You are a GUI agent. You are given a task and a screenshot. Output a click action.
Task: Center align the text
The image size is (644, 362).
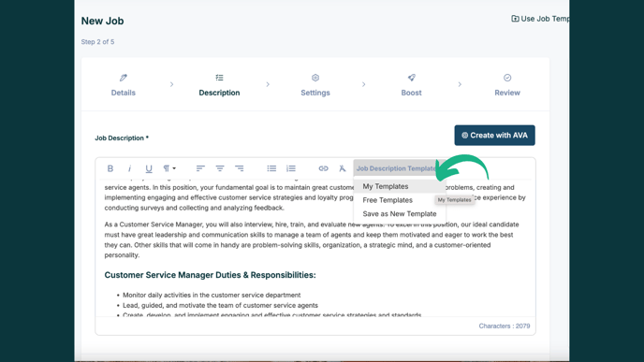pyautogui.click(x=220, y=168)
